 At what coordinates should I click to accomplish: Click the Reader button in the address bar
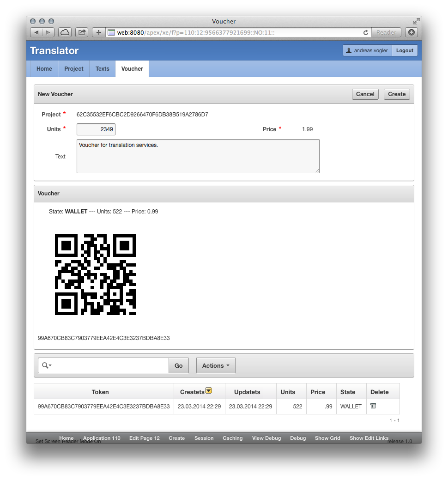pyautogui.click(x=386, y=32)
